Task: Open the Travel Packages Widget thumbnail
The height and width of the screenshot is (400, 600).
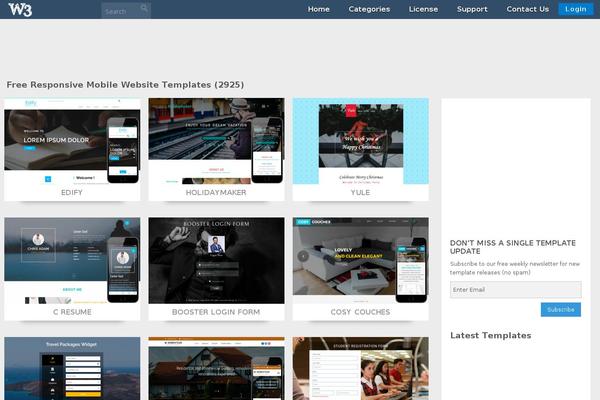Action: click(72, 368)
